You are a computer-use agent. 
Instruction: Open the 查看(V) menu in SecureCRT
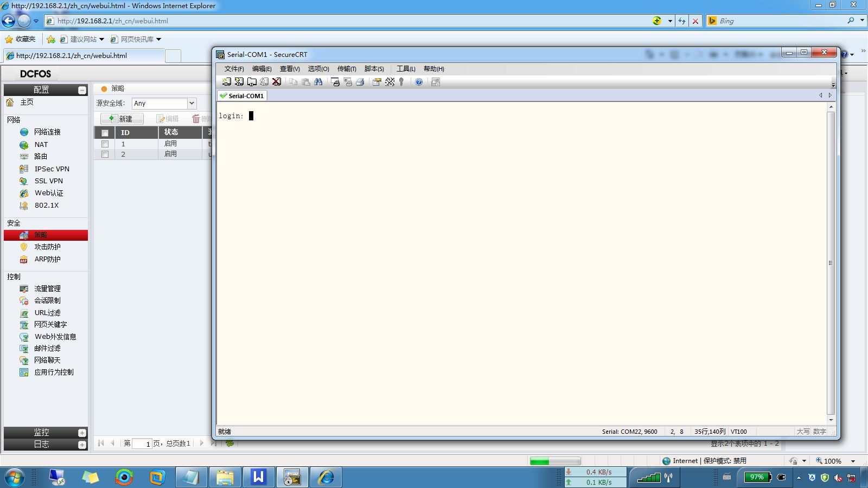290,69
